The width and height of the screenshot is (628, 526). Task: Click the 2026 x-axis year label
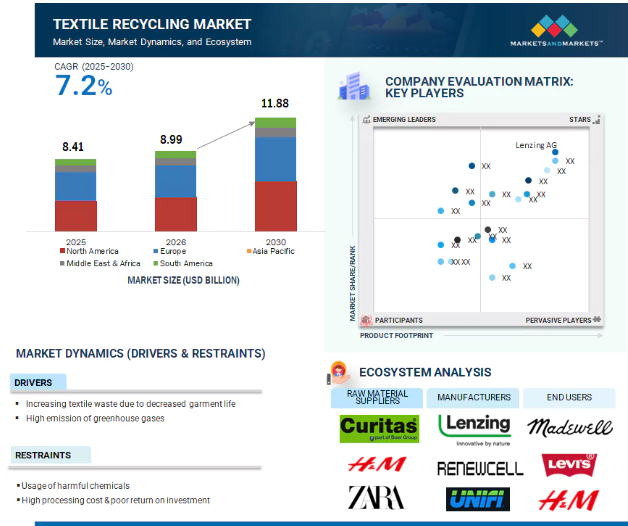[x=175, y=242]
